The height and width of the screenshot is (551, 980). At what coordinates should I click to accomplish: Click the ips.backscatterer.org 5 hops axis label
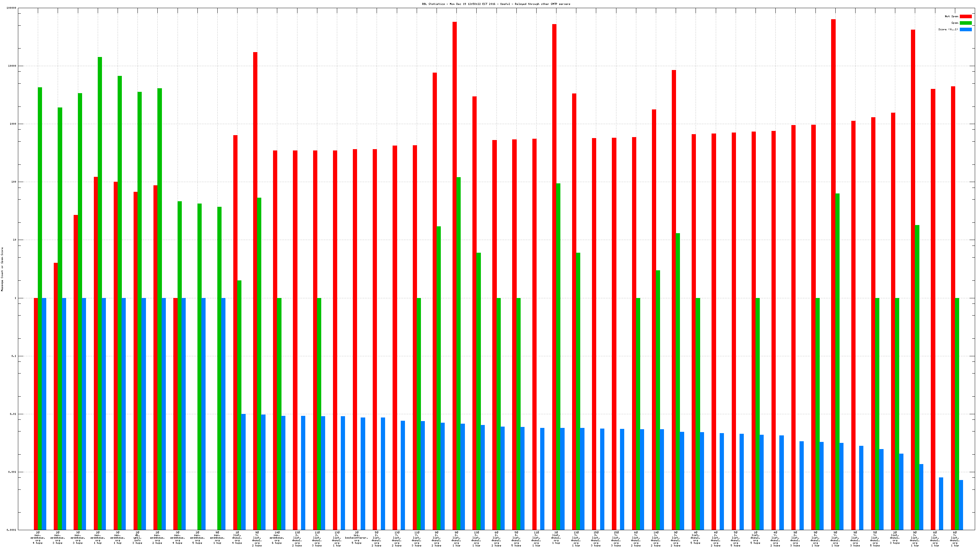(x=356, y=537)
